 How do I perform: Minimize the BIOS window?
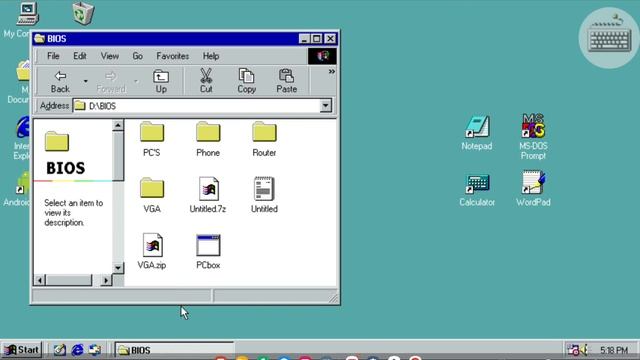click(x=304, y=39)
